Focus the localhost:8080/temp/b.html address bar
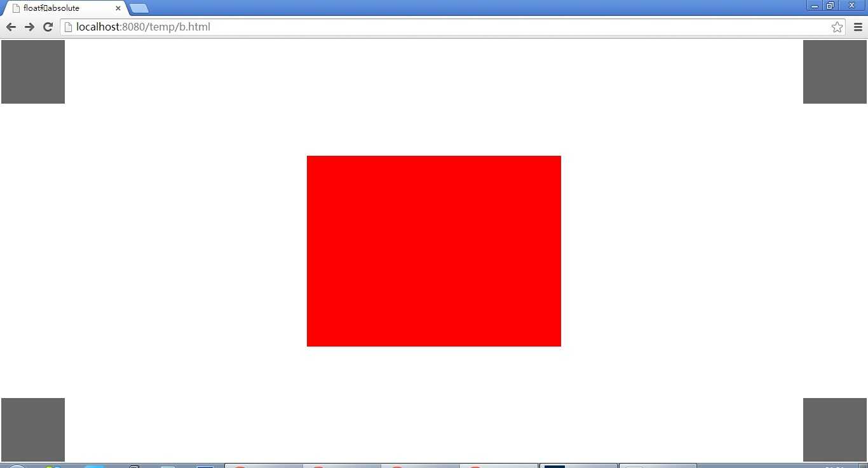Viewport: 868px width, 468px height. pyautogui.click(x=452, y=27)
